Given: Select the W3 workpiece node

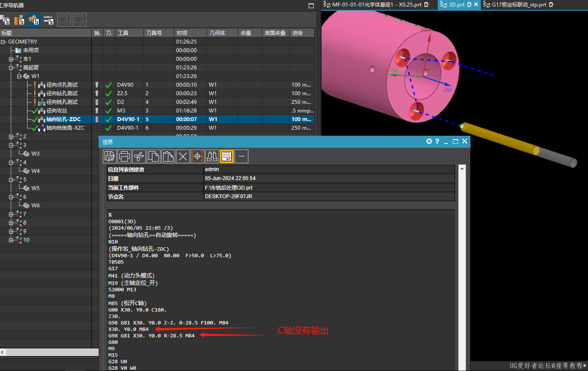Looking at the screenshot, I should [x=35, y=154].
